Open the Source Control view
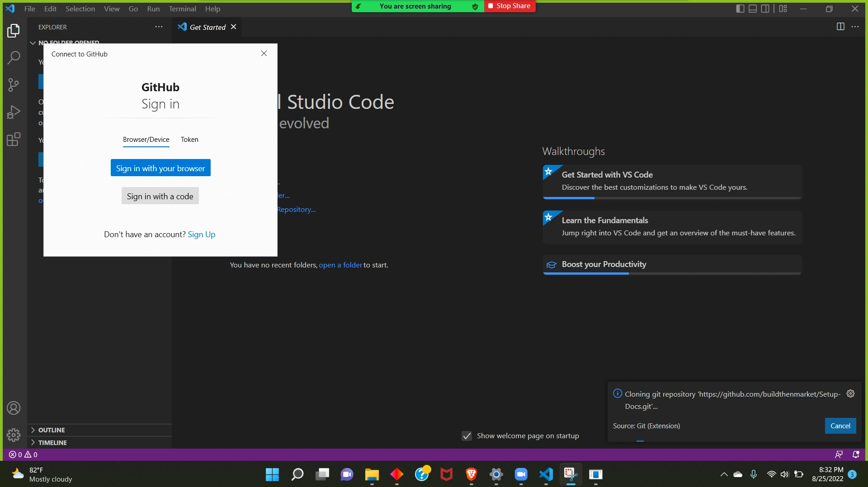 pyautogui.click(x=14, y=84)
